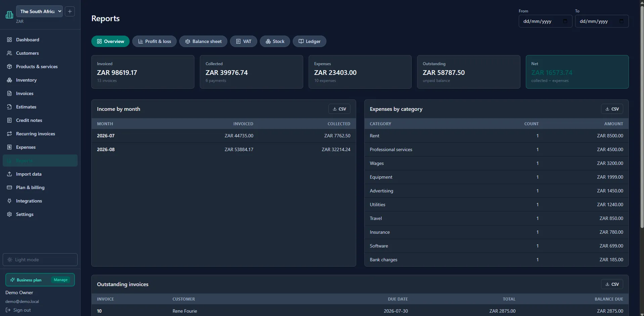Export Income by month as CSV
This screenshot has height=316, width=644.
click(x=339, y=109)
